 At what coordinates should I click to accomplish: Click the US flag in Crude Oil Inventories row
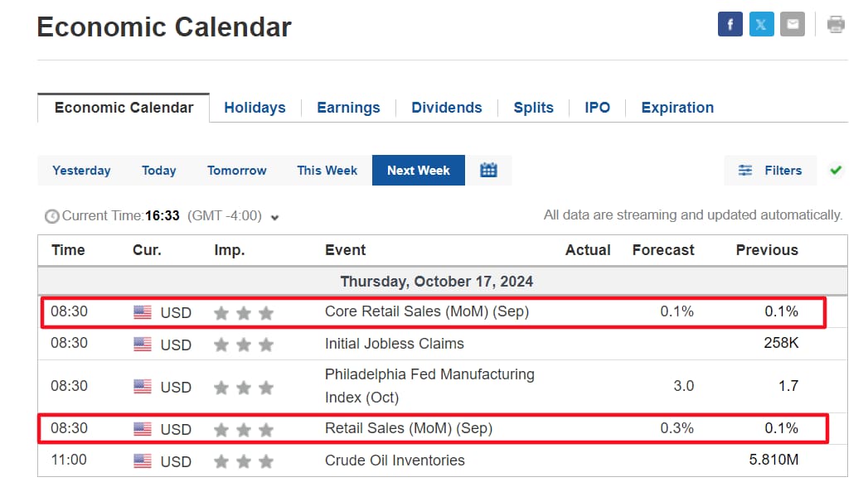[143, 460]
